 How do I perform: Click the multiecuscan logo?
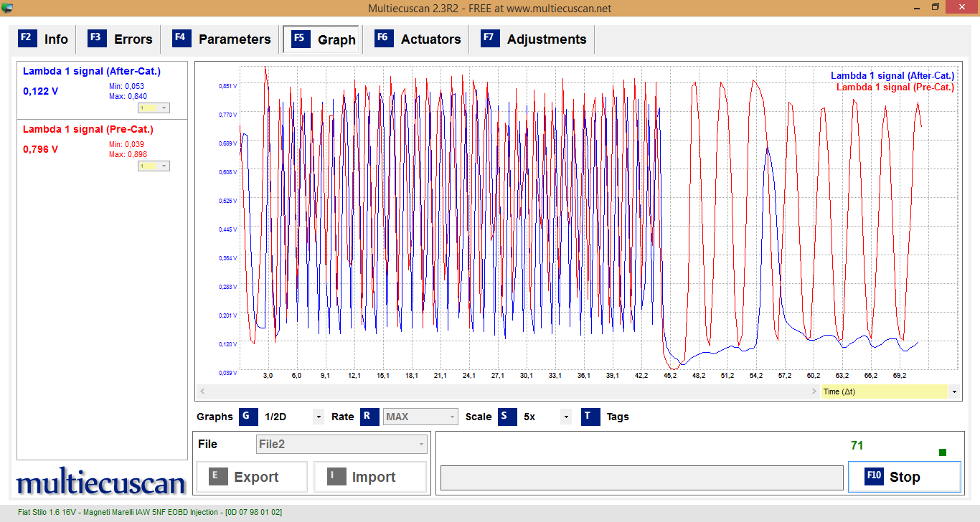coord(101,482)
